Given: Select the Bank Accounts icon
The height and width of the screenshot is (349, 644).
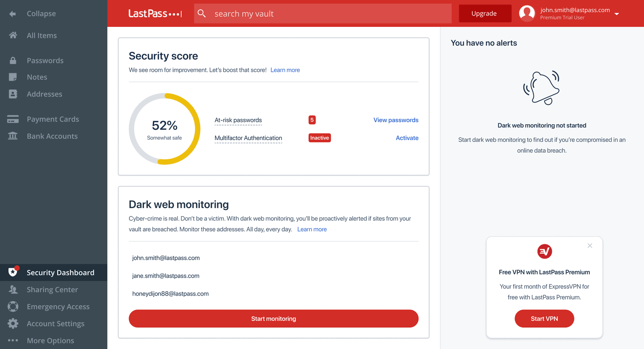Looking at the screenshot, I should tap(13, 136).
